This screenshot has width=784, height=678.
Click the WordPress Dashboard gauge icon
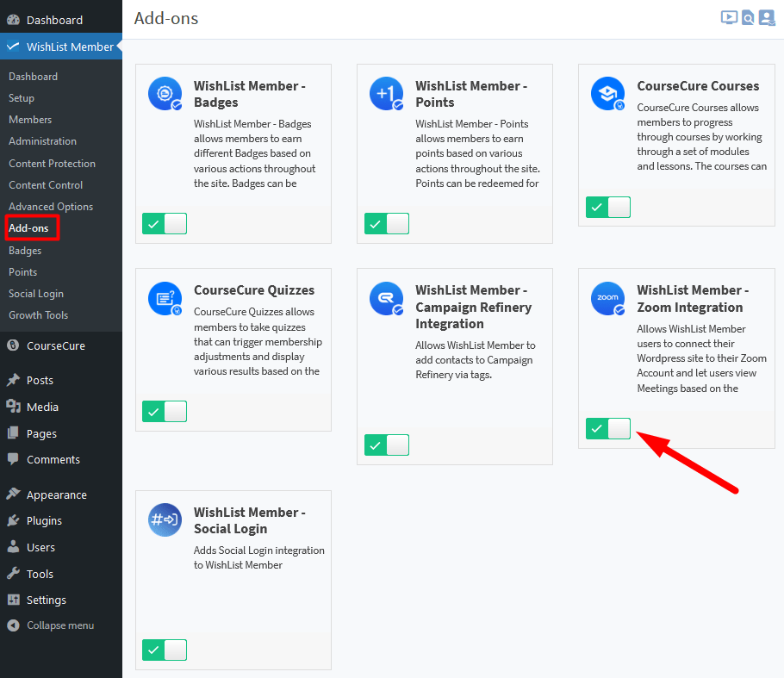14,20
